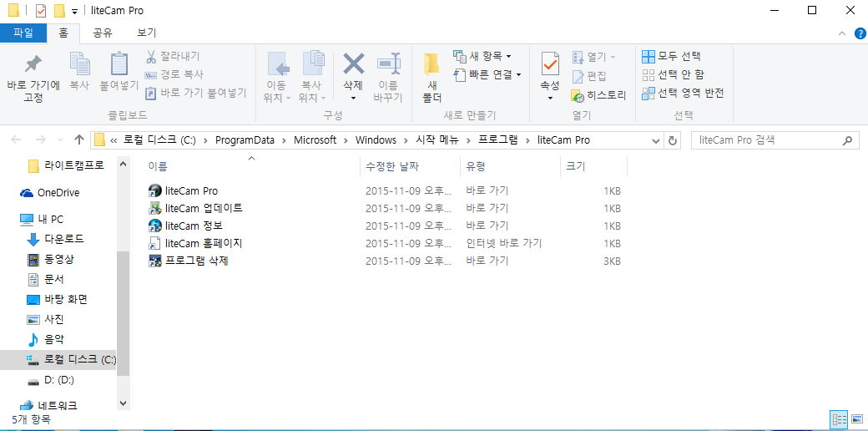868x431 pixels.
Task: Click the Paste (붙여넣기) ribbon icon
Action: [x=119, y=63]
